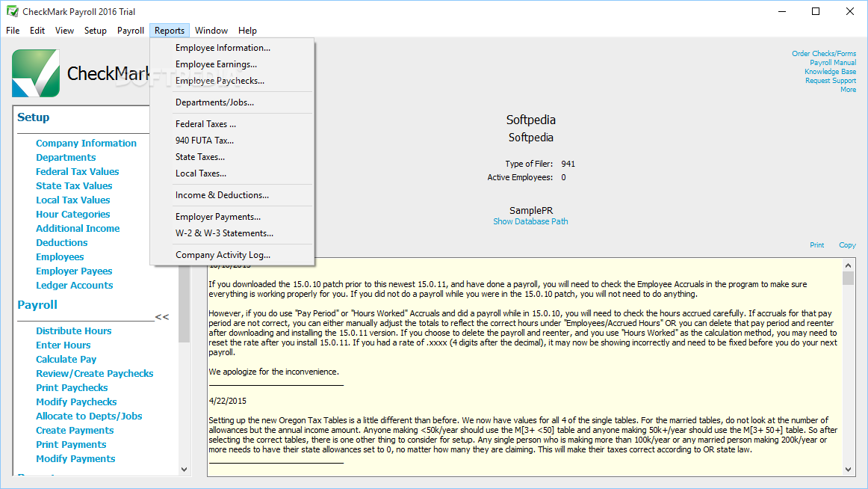Open Create Payments
The image size is (868, 489).
pos(75,430)
